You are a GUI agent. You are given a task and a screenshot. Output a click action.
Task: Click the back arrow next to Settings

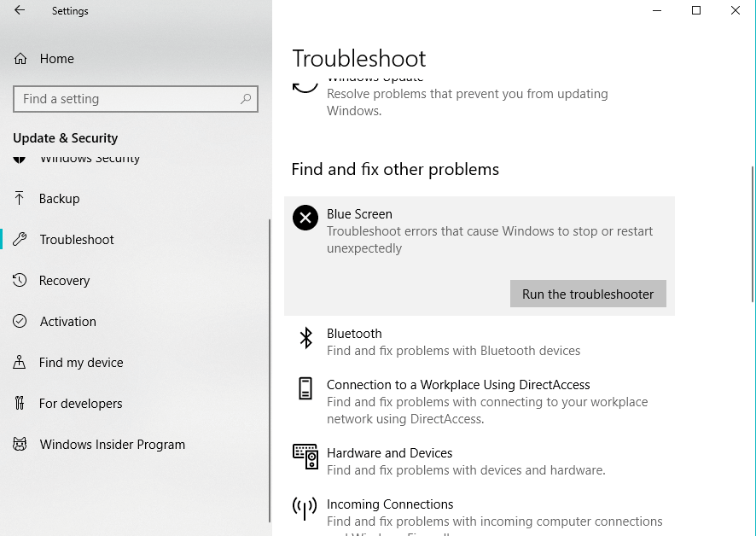tap(20, 10)
